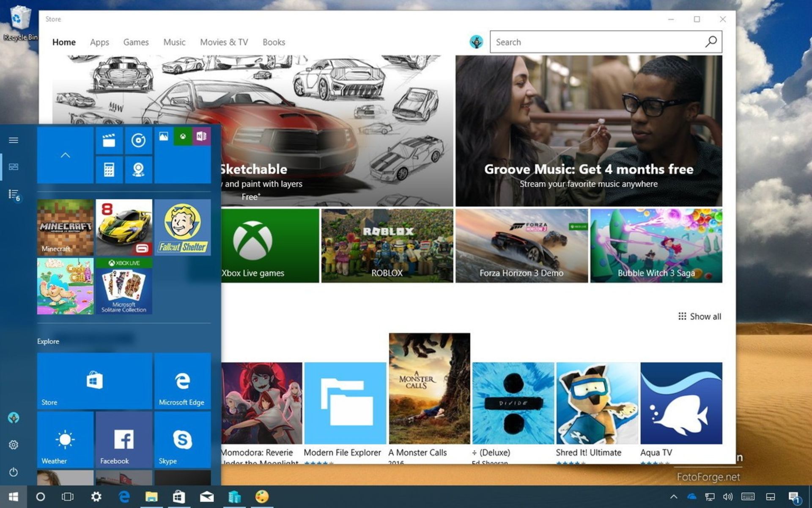Switch to the Books tab in Store
This screenshot has height=508, width=812.
274,42
